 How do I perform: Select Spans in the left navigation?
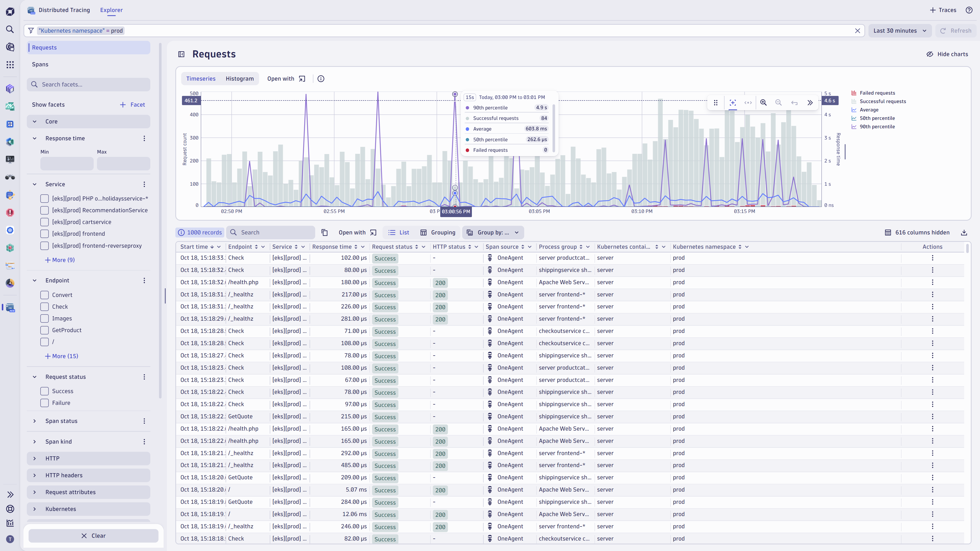pyautogui.click(x=40, y=64)
